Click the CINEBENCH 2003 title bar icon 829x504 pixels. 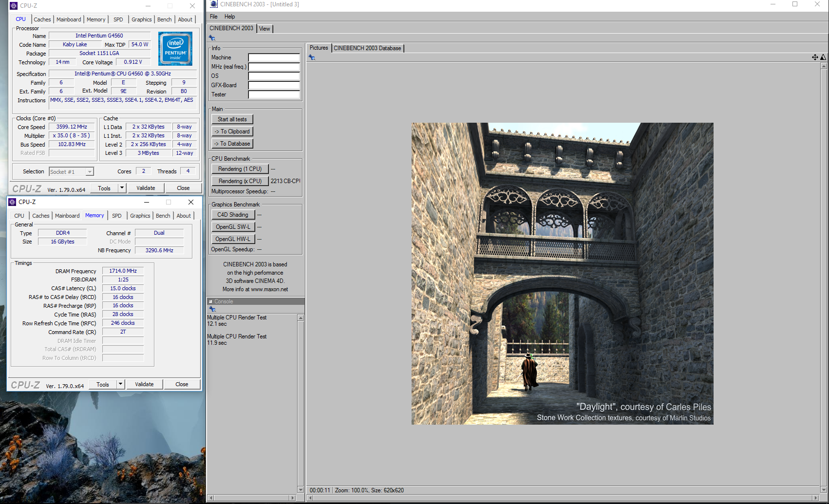pyautogui.click(x=213, y=4)
